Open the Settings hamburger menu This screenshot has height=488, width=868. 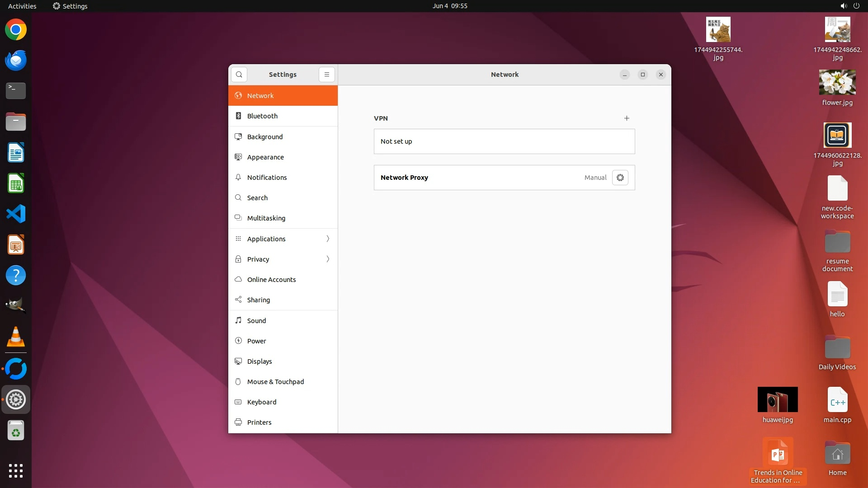(x=327, y=75)
